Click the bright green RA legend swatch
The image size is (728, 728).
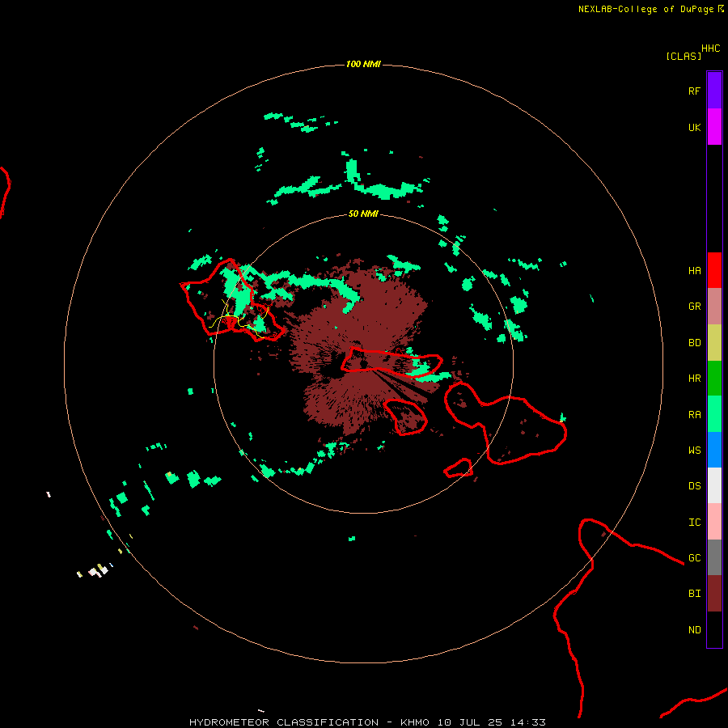point(714,414)
